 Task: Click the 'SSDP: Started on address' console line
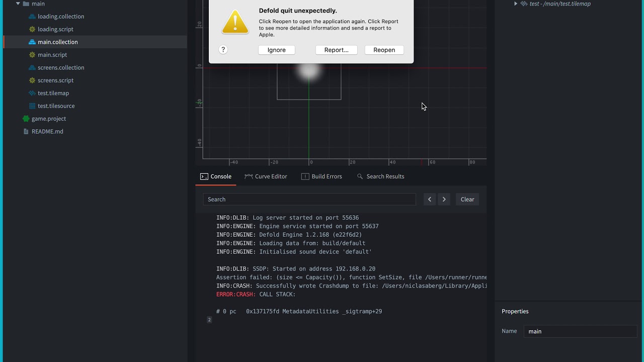pos(296,269)
